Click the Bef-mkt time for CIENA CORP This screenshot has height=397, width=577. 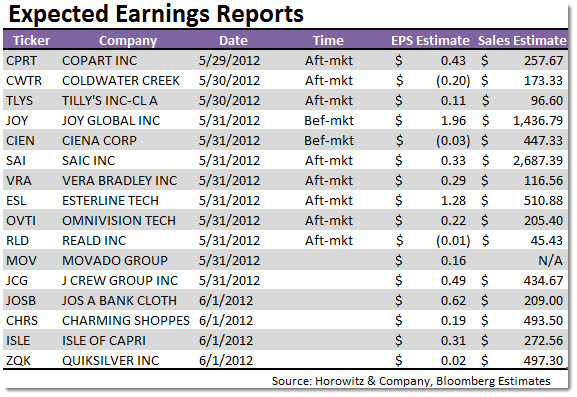pos(329,141)
